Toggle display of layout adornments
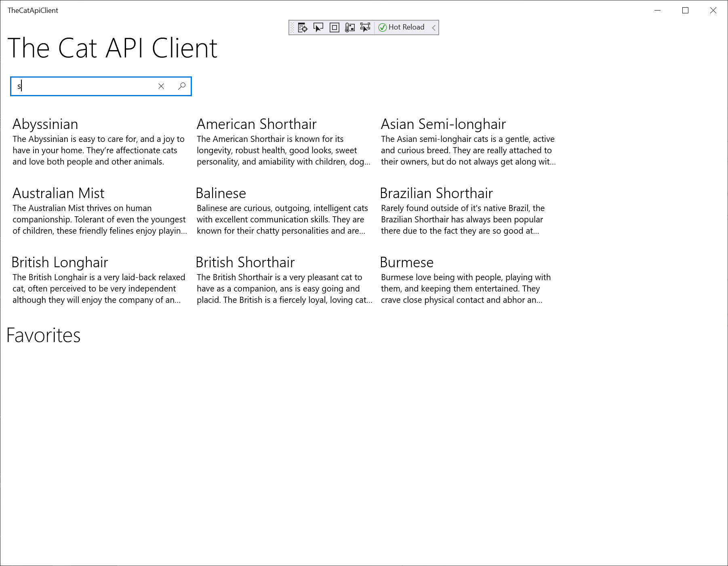Viewport: 728px width, 566px height. click(x=334, y=27)
